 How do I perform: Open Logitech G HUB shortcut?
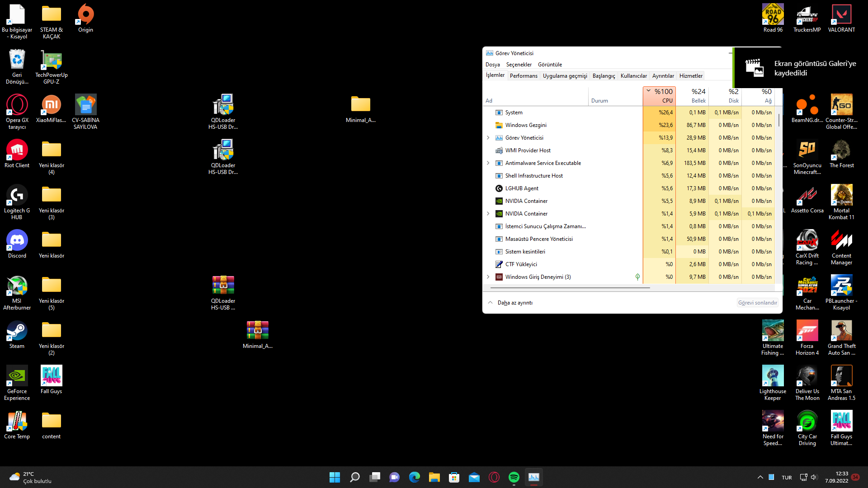17,202
